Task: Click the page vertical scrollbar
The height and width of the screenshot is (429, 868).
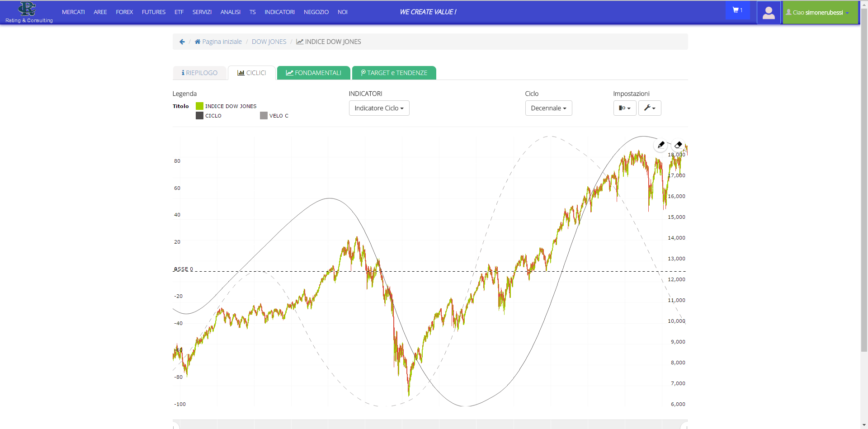Action: coord(864,181)
